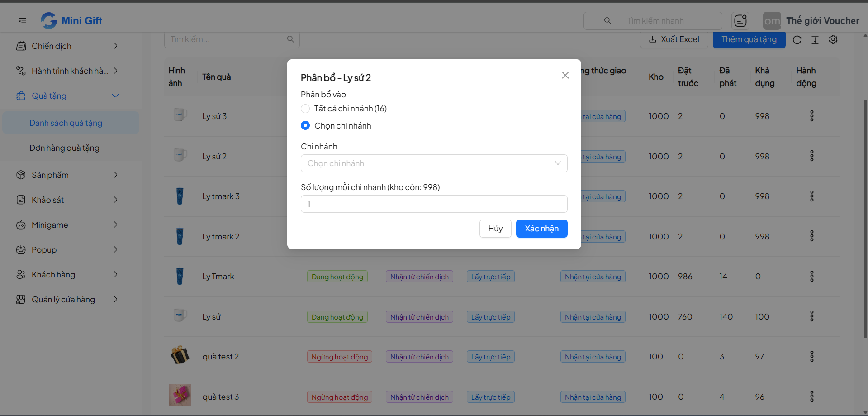The height and width of the screenshot is (416, 868).
Task: Open actions menu for quà test 2 row
Action: tap(812, 356)
